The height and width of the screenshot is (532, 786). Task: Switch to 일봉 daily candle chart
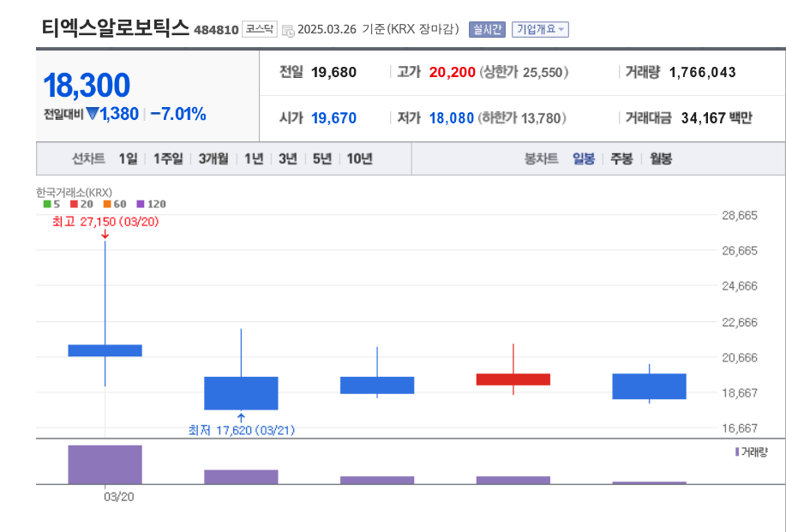pos(584,158)
